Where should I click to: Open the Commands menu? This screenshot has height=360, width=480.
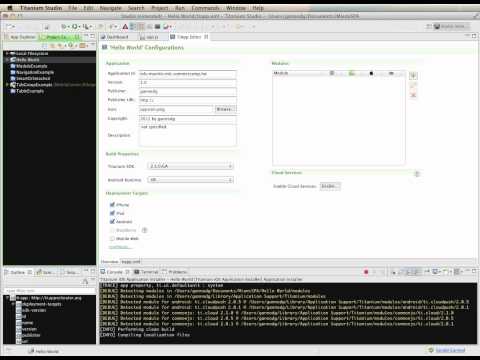pos(205,8)
